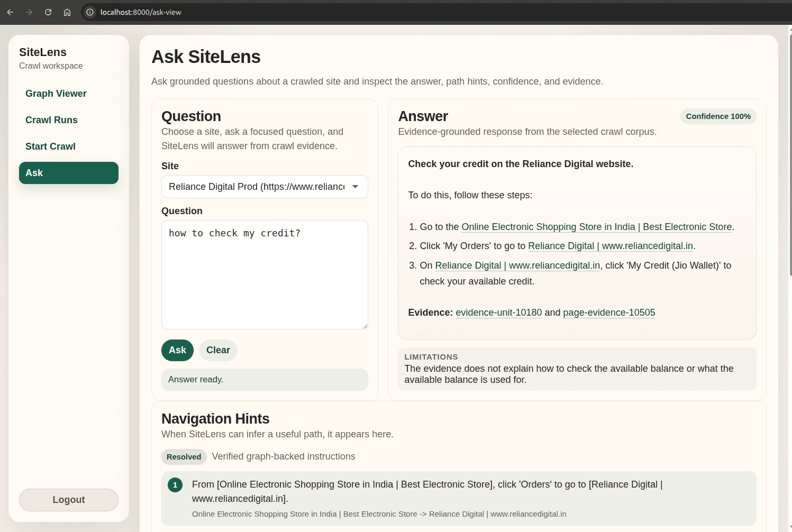Reload the current page
The height and width of the screenshot is (532, 792).
(x=48, y=12)
